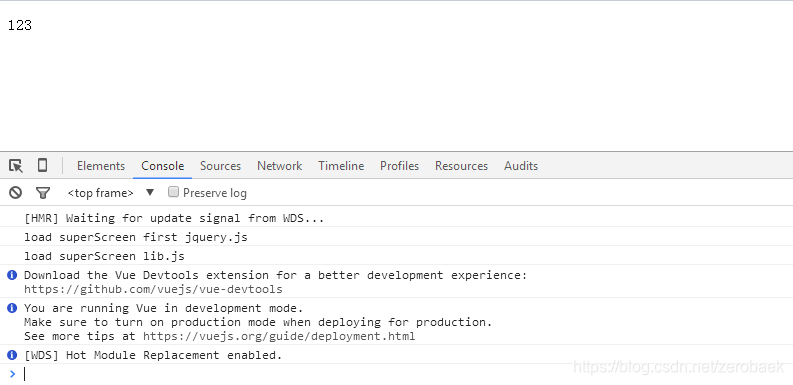
Task: Switch to the Elements tab
Action: pyautogui.click(x=101, y=166)
